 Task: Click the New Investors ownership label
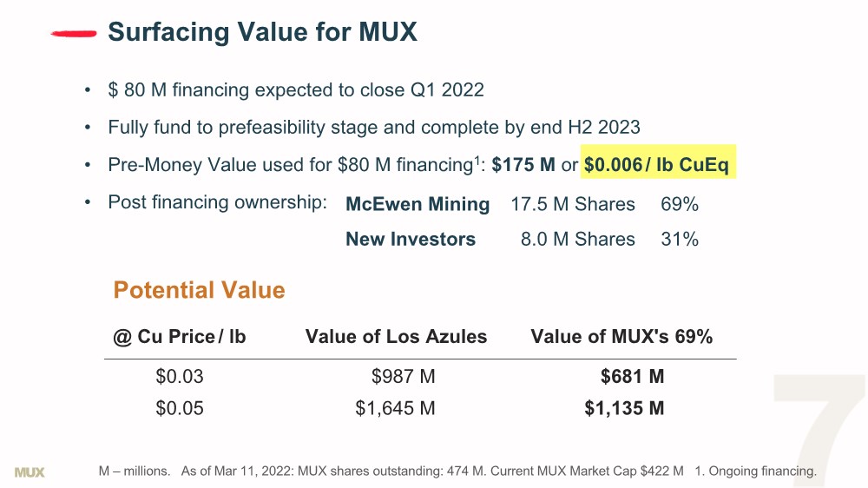pos(411,240)
